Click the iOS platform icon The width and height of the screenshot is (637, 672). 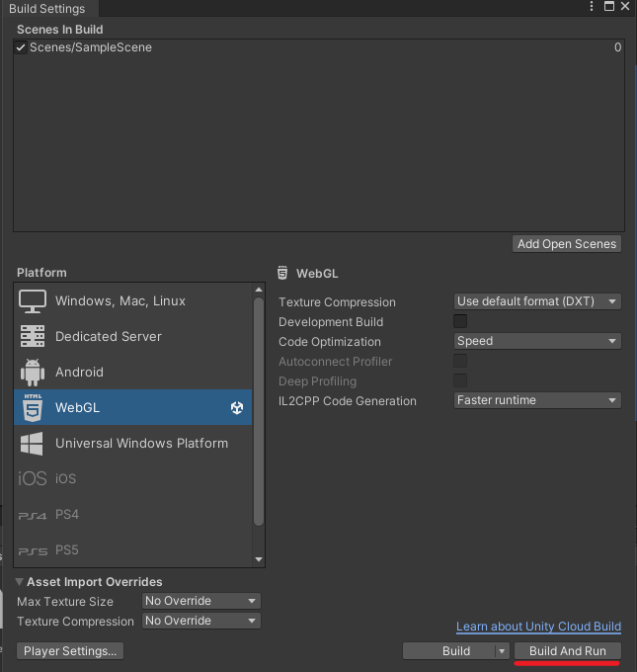click(x=33, y=478)
